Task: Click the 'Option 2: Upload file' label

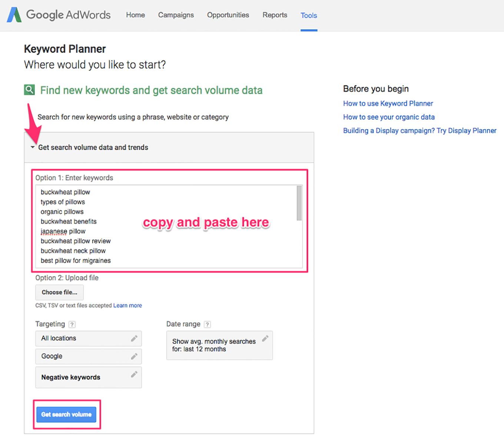Action: pyautogui.click(x=67, y=278)
